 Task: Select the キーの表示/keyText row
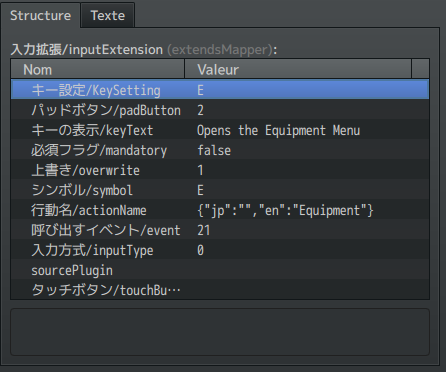tap(220, 130)
